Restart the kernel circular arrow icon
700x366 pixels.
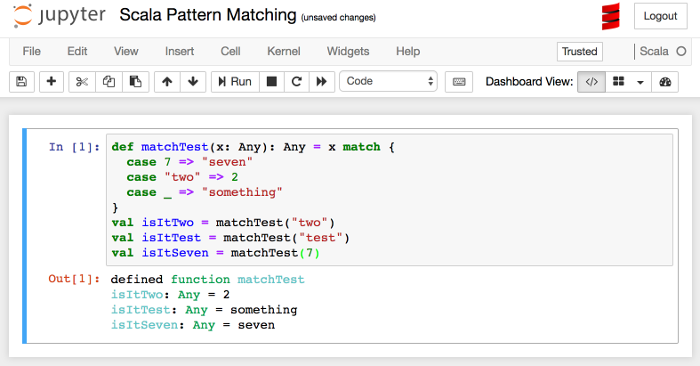[296, 82]
